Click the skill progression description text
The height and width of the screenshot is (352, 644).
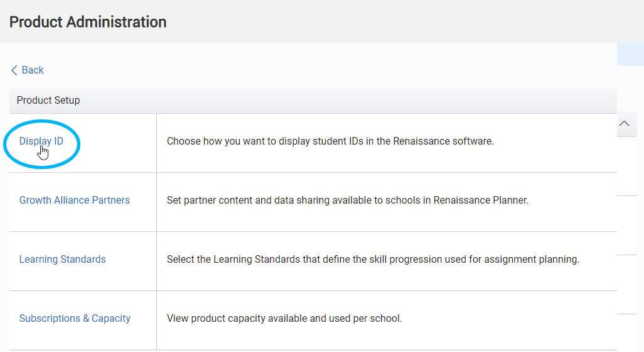373,260
